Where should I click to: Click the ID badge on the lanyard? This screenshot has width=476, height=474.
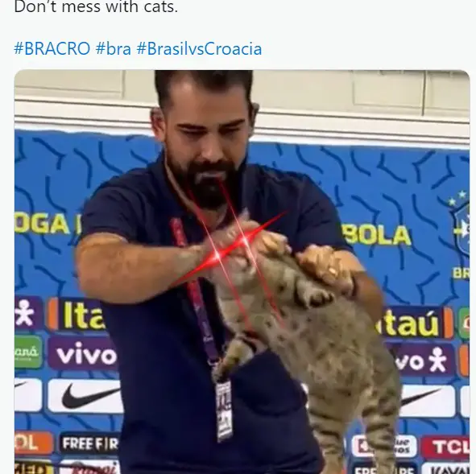[225, 410]
